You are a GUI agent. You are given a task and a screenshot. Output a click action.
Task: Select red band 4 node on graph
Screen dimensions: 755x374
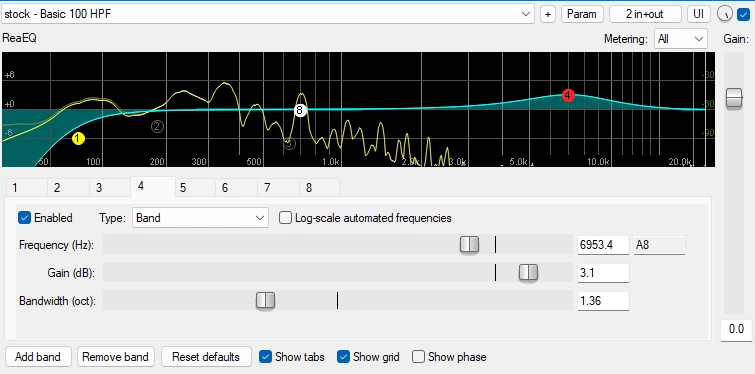568,95
